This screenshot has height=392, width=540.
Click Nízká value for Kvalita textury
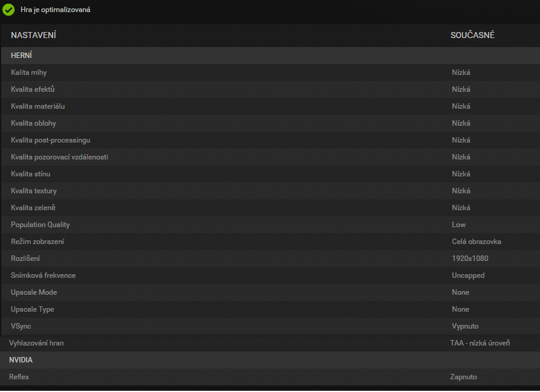tap(461, 191)
